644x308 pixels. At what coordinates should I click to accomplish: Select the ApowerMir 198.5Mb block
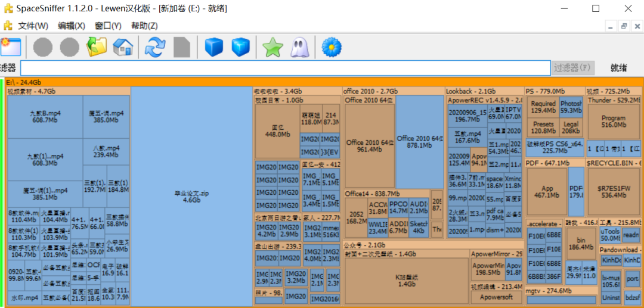pyautogui.click(x=488, y=269)
